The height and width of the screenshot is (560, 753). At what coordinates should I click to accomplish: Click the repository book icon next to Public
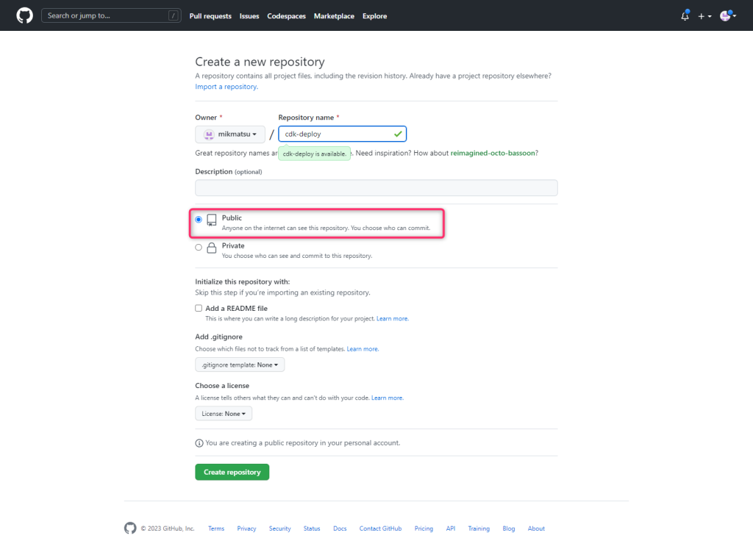[x=212, y=218]
